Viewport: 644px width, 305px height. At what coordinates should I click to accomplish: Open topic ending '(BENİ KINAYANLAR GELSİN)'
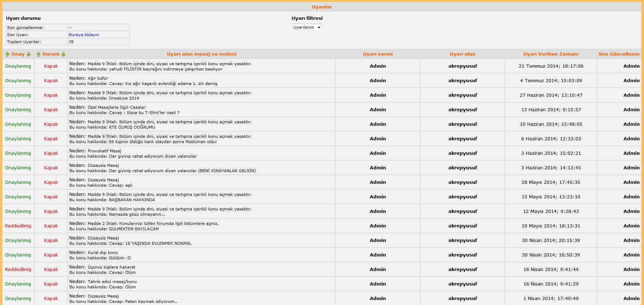182,171
